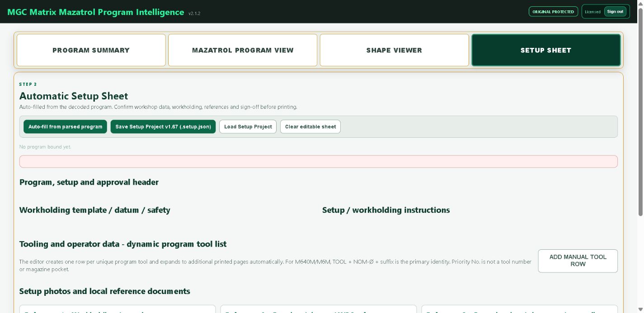Switch to Mazatrol Program View tab
The width and height of the screenshot is (644, 313).
tap(243, 50)
